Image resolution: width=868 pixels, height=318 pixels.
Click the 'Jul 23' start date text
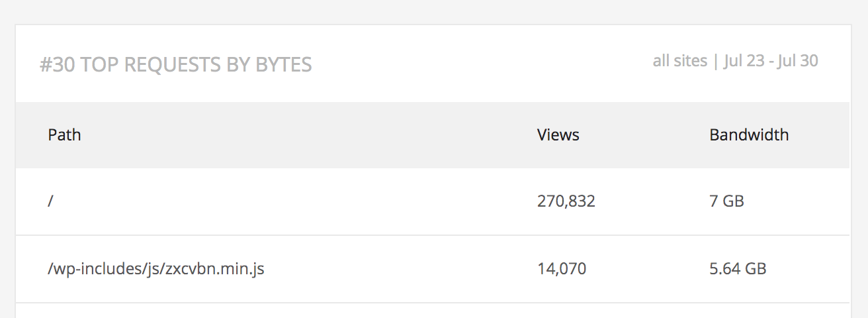pyautogui.click(x=743, y=61)
